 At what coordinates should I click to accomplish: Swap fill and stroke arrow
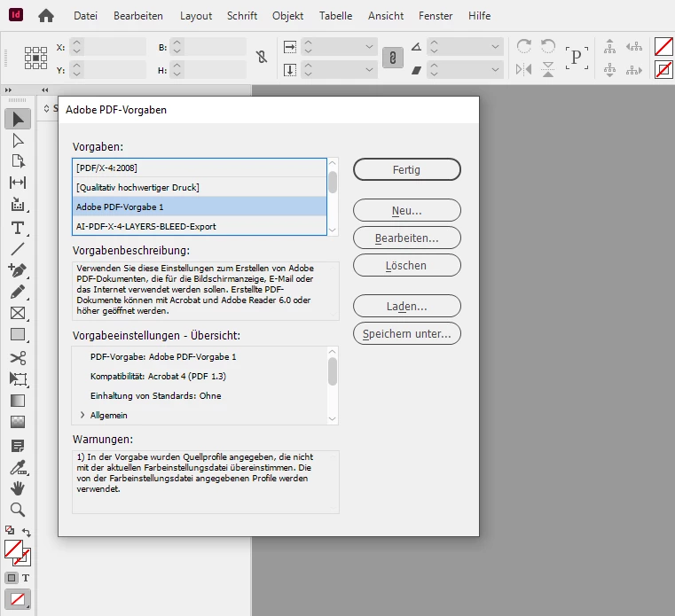coord(27,532)
